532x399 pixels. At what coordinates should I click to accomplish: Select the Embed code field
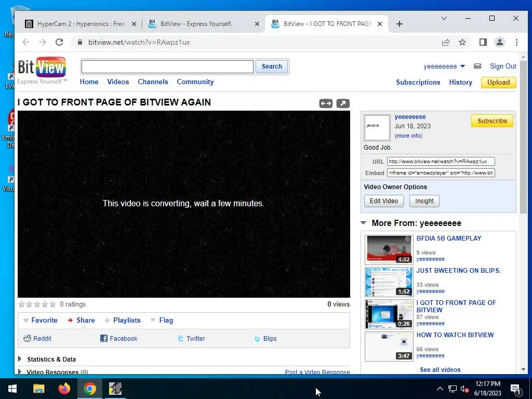pos(441,173)
